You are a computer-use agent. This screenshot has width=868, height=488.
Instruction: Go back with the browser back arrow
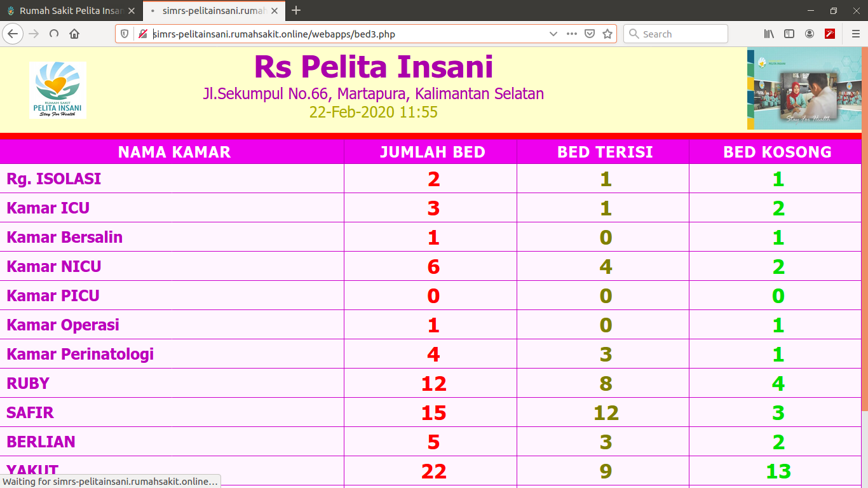pyautogui.click(x=13, y=34)
